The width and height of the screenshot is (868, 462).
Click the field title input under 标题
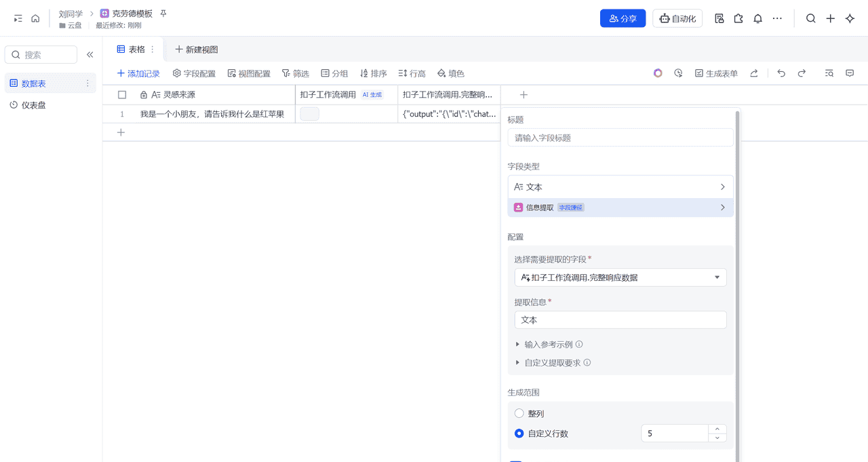619,137
